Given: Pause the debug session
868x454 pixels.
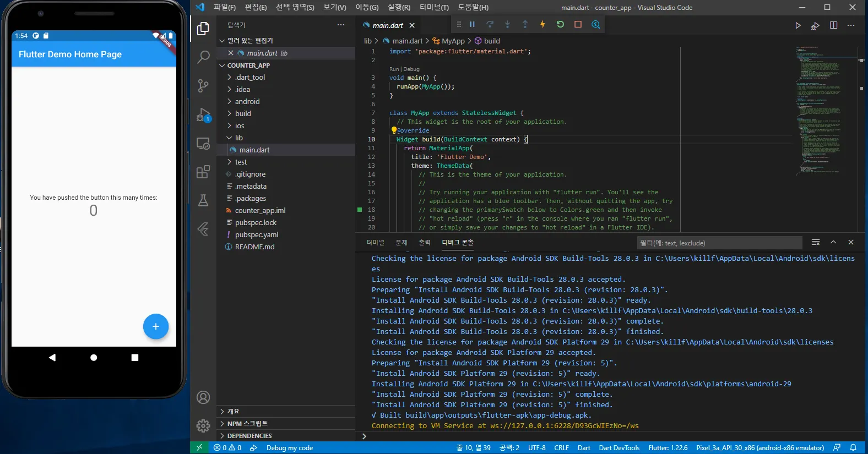Looking at the screenshot, I should [x=472, y=24].
